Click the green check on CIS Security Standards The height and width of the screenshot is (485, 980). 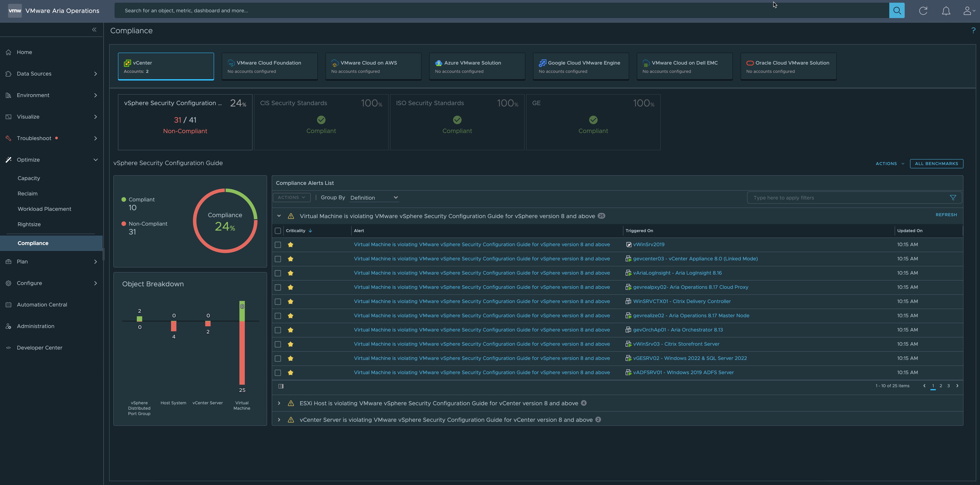tap(321, 120)
